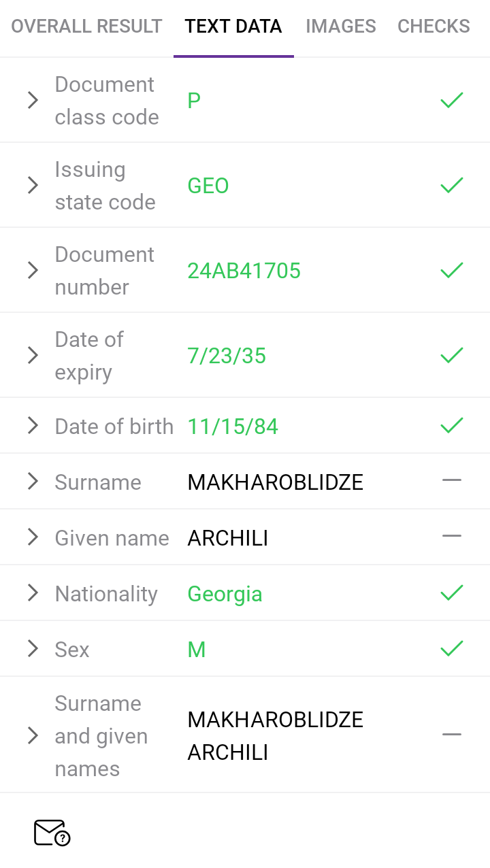The image size is (490, 868).
Task: Open the Images tab
Action: pos(340,27)
